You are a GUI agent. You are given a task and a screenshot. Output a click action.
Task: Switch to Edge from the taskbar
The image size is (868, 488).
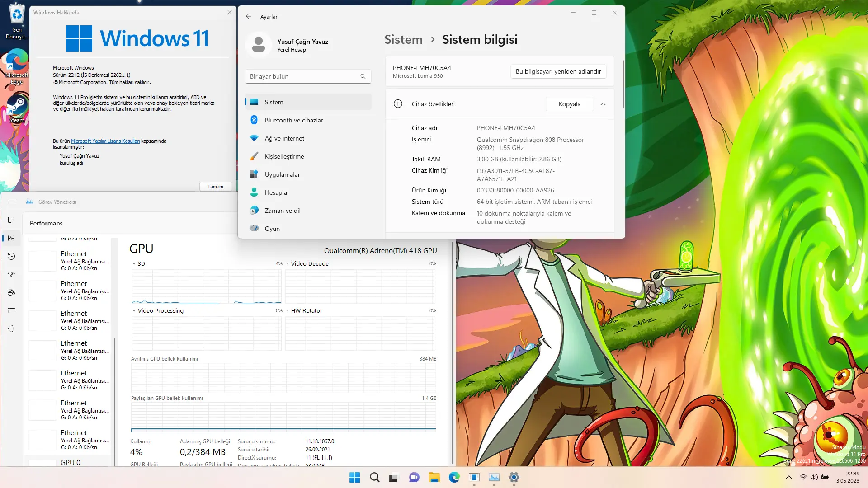click(x=454, y=477)
